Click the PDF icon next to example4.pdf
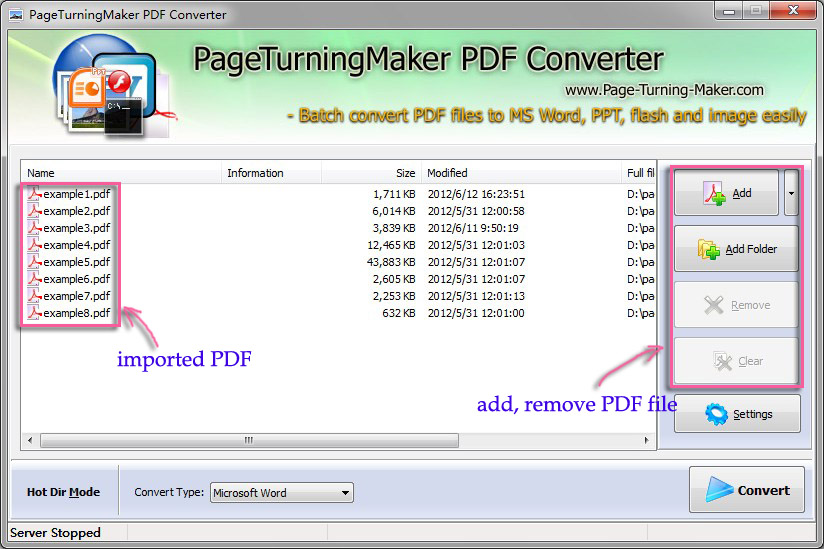 [34, 245]
